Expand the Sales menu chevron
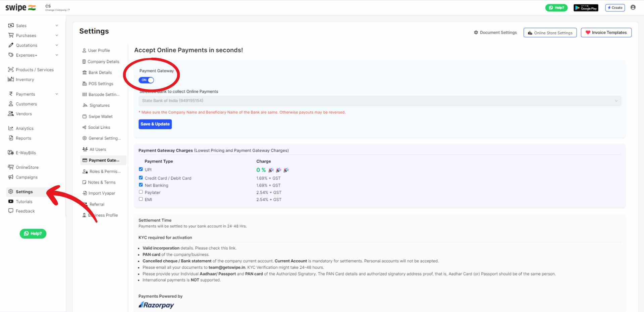The height and width of the screenshot is (312, 644). tap(57, 25)
